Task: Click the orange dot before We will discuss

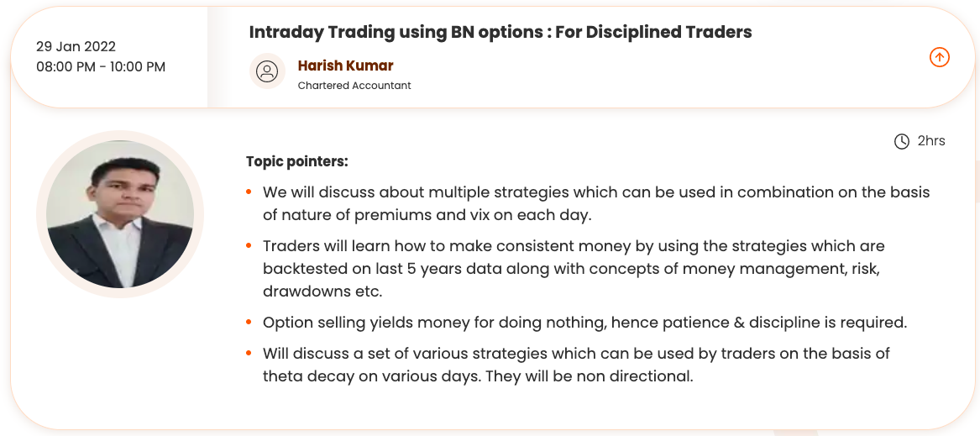Action: (x=249, y=192)
